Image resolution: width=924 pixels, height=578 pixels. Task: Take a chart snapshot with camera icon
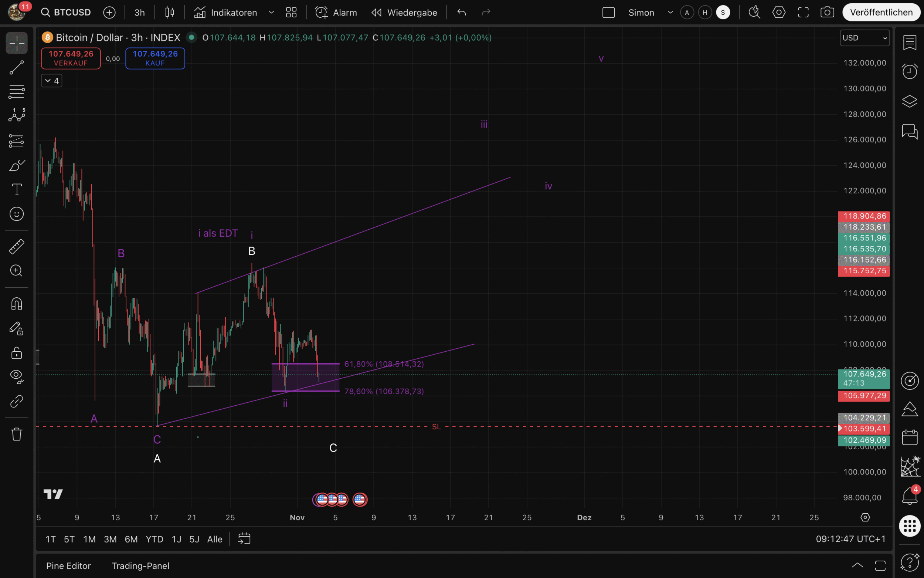click(827, 12)
